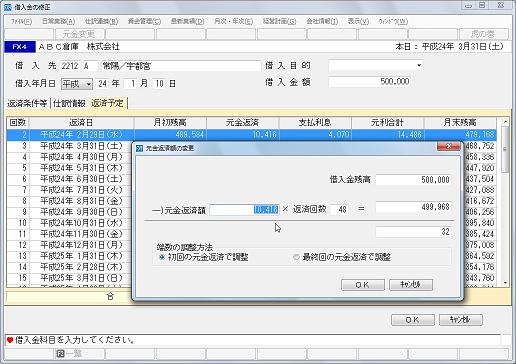This screenshot has height=364, width=516.
Task: Click the 元利合計 column header
Action: [x=388, y=123]
